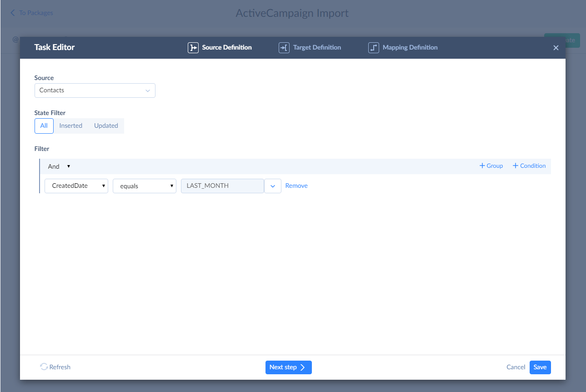Open the And logical operator dropdown
Viewport: 586px width, 392px height.
click(59, 166)
